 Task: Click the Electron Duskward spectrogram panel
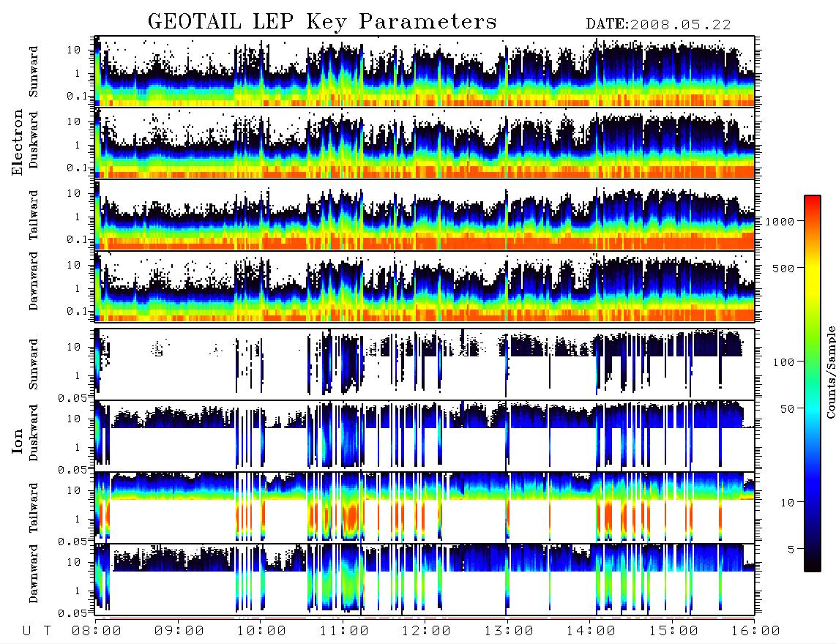[425, 143]
